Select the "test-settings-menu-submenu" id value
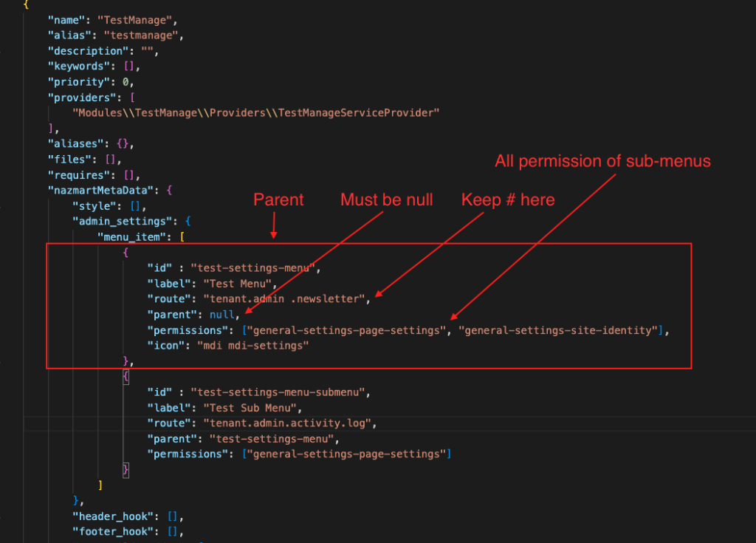The image size is (756, 543). (278, 392)
